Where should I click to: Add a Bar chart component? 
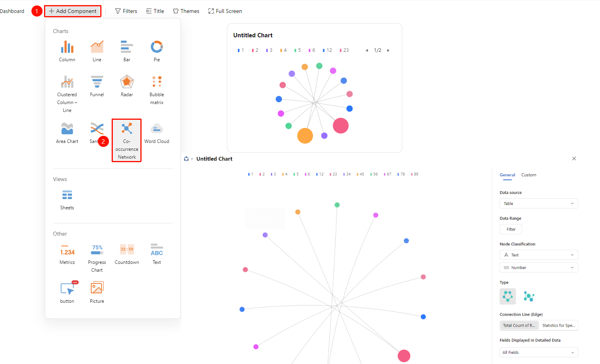tap(127, 47)
